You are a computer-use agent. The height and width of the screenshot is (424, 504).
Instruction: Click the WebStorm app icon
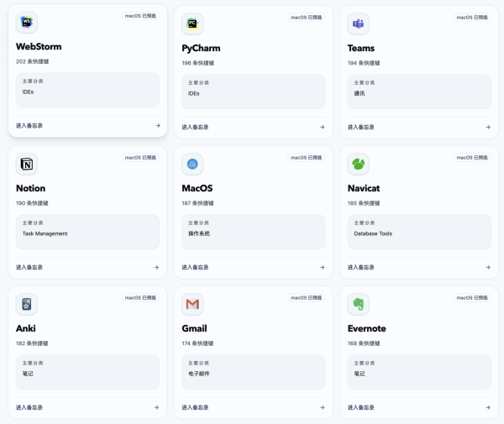(x=27, y=23)
